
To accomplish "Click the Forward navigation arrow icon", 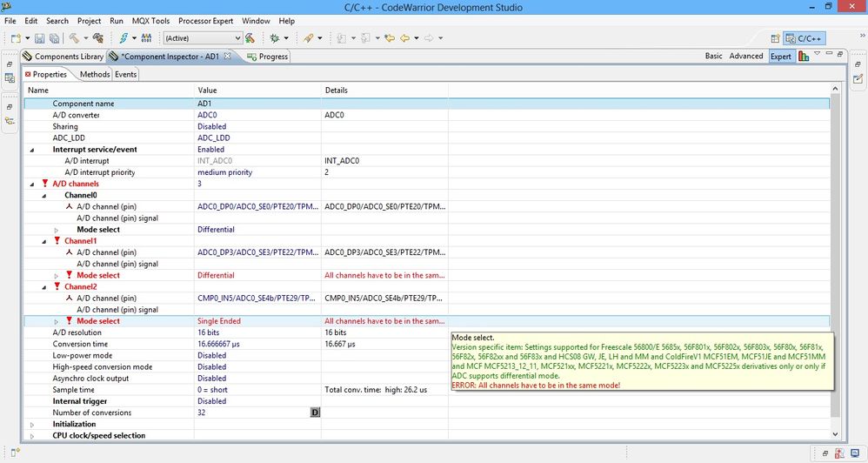I will [429, 37].
